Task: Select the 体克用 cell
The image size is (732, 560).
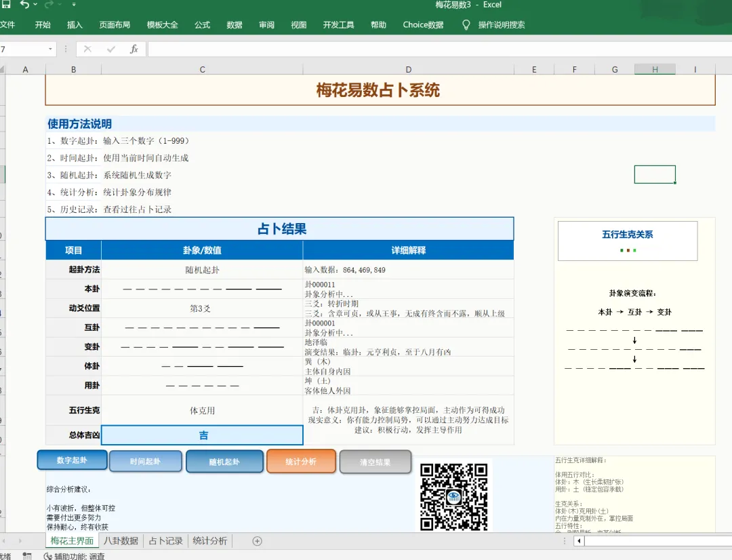Action: tap(202, 411)
